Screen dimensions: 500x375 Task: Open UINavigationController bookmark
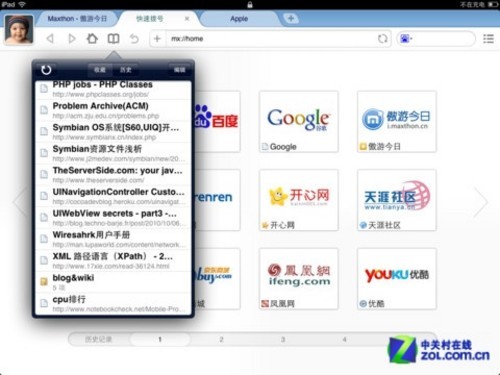(x=113, y=196)
